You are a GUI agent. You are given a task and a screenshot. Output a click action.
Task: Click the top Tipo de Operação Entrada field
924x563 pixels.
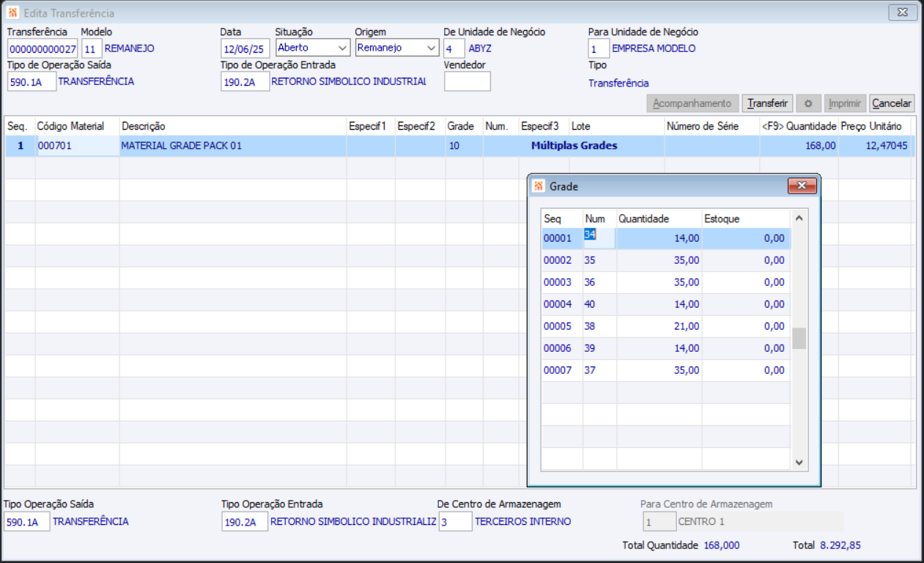[245, 81]
